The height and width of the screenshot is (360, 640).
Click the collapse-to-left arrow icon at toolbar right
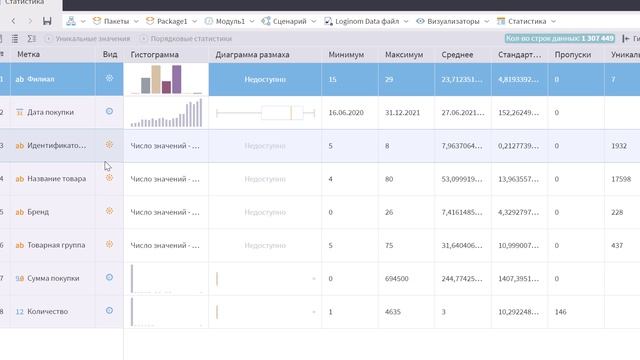626,39
